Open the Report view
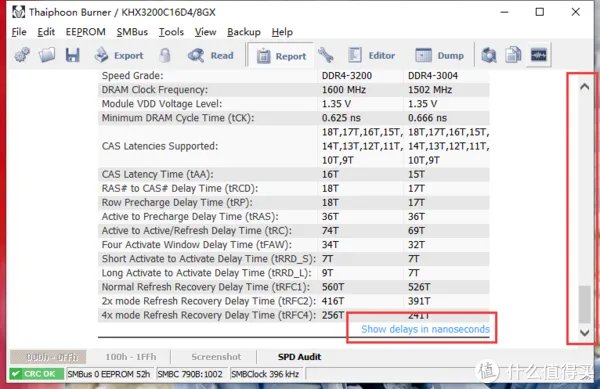 [x=281, y=56]
